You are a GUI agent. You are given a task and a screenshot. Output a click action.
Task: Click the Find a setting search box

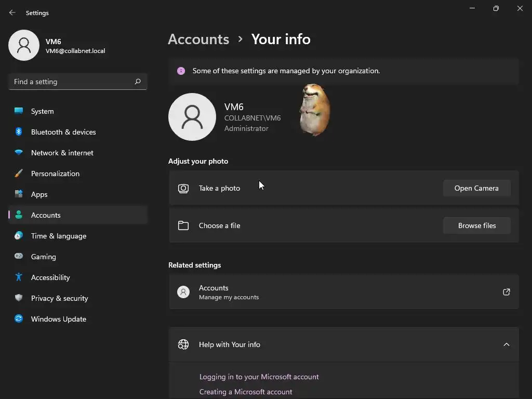(x=78, y=82)
